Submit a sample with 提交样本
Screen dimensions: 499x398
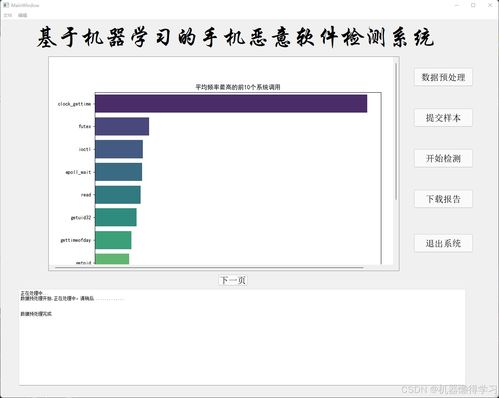point(443,118)
